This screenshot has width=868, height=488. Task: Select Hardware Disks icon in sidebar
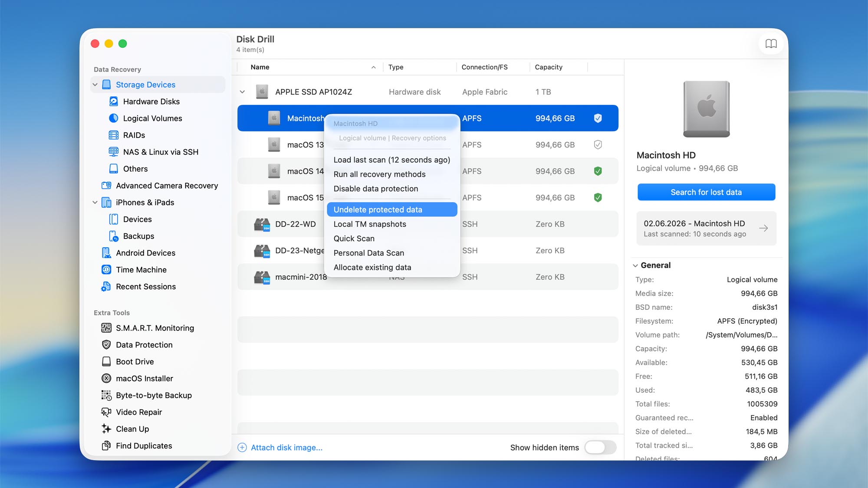(x=113, y=102)
